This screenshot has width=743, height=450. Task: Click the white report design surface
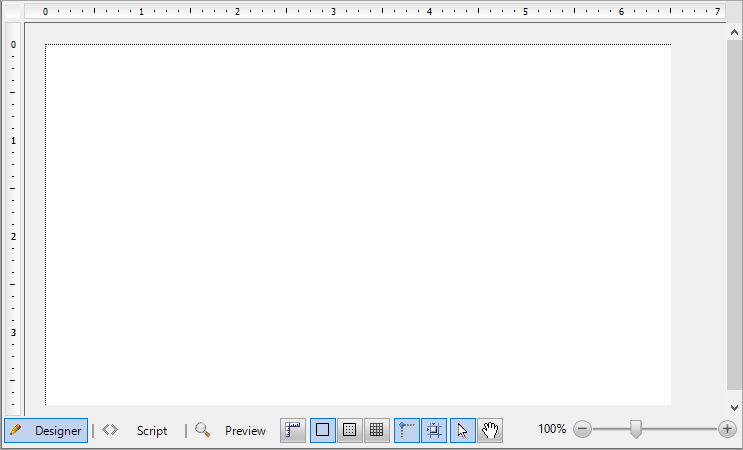pyautogui.click(x=358, y=225)
